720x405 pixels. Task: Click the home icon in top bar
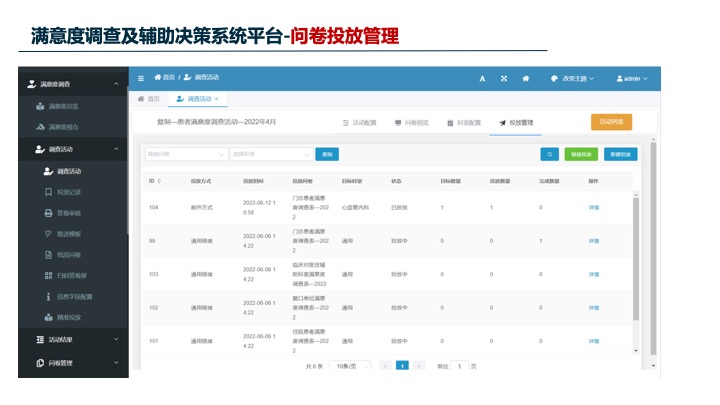[x=526, y=79]
